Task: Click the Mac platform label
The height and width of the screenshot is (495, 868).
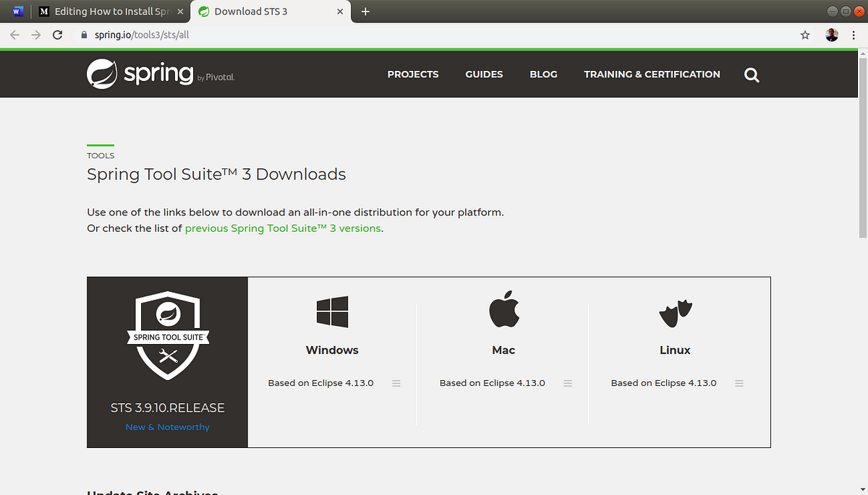Action: pos(503,350)
